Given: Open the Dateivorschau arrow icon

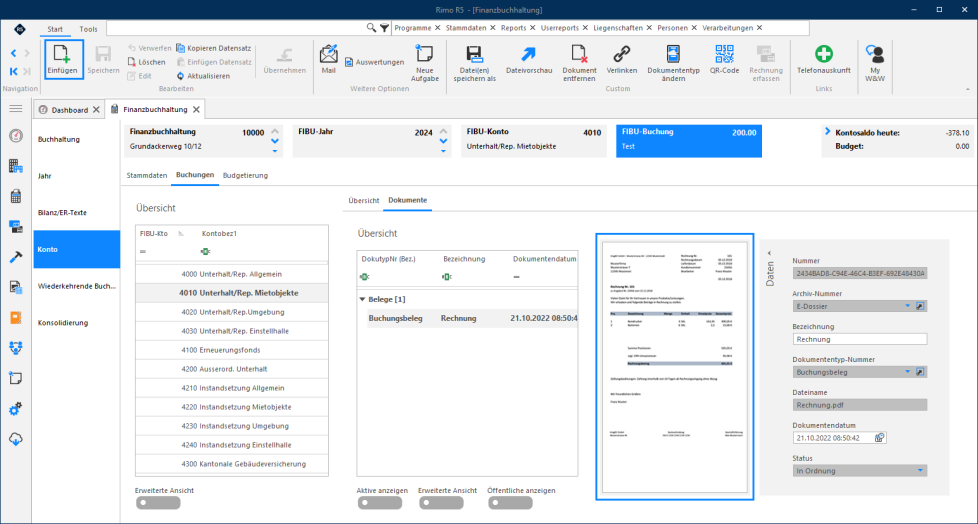Looking at the screenshot, I should (x=529, y=54).
